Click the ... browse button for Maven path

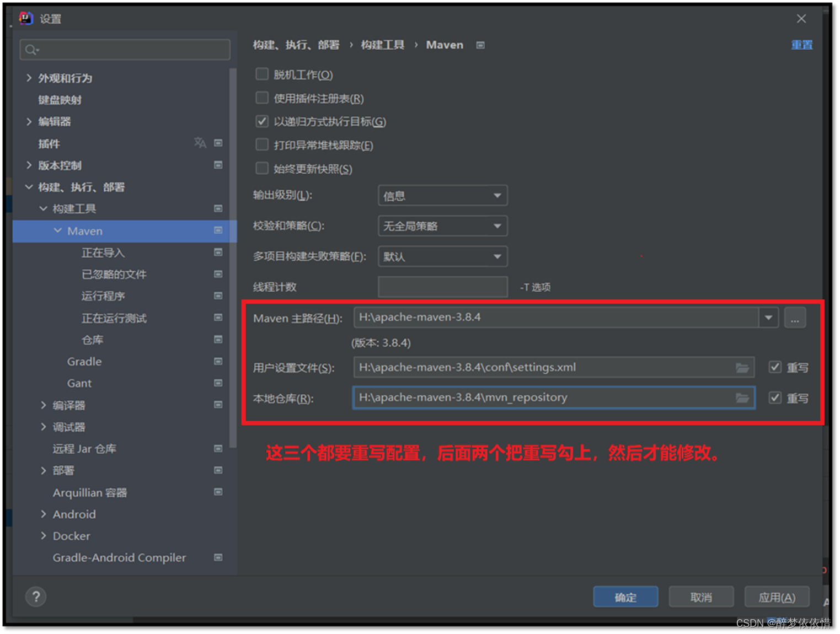[795, 318]
